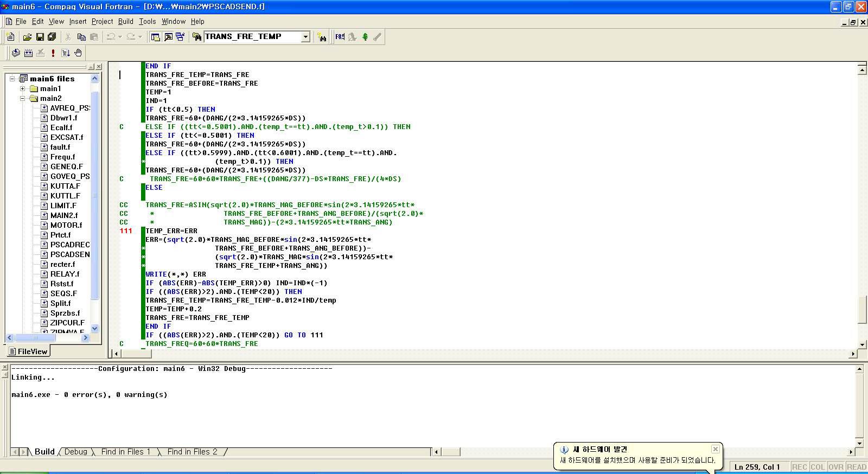
Task: Collapse the main6 files root node
Action: pos(12,79)
